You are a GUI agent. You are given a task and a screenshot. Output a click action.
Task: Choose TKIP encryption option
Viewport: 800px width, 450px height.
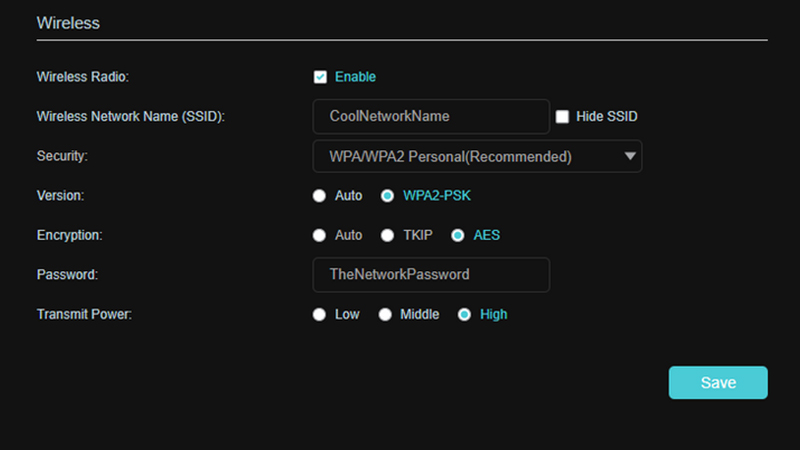385,236
